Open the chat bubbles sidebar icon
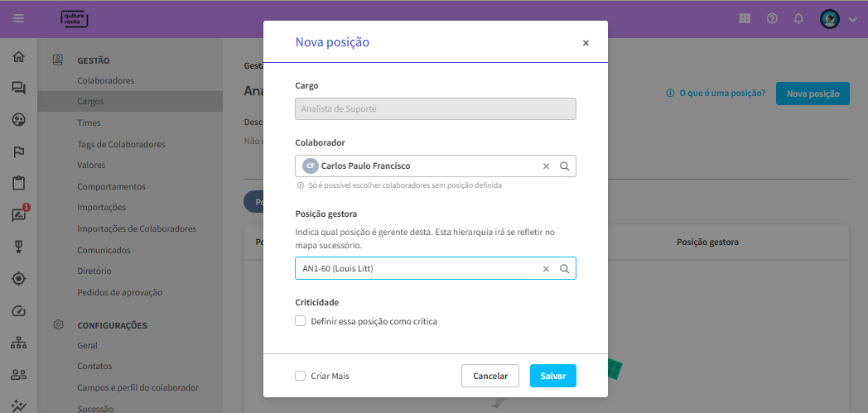The height and width of the screenshot is (413, 868). tap(19, 88)
